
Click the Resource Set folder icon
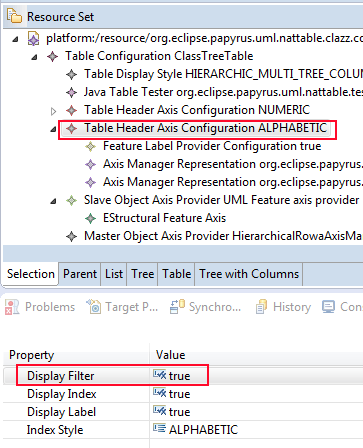[14, 16]
